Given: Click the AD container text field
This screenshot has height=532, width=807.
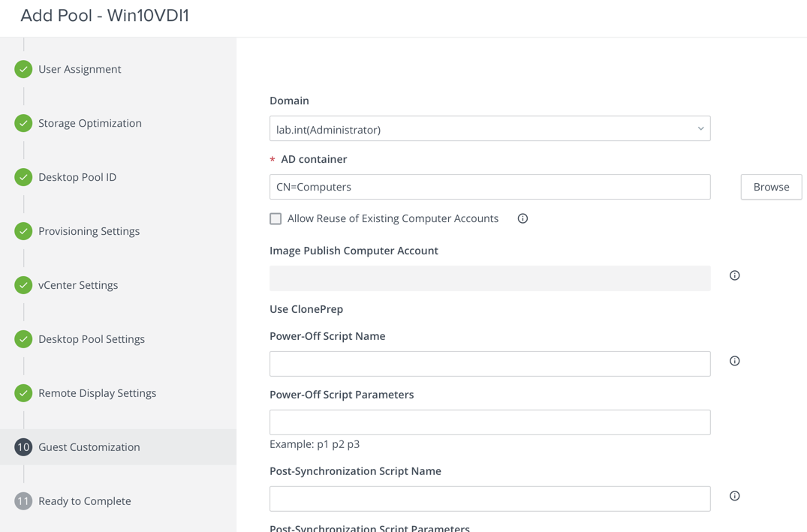Looking at the screenshot, I should coord(489,187).
